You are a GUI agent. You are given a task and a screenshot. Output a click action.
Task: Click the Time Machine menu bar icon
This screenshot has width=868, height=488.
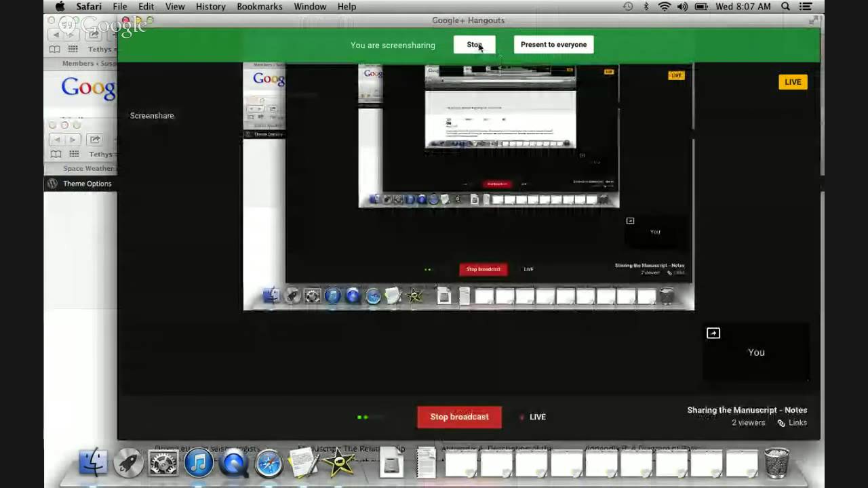coord(628,7)
